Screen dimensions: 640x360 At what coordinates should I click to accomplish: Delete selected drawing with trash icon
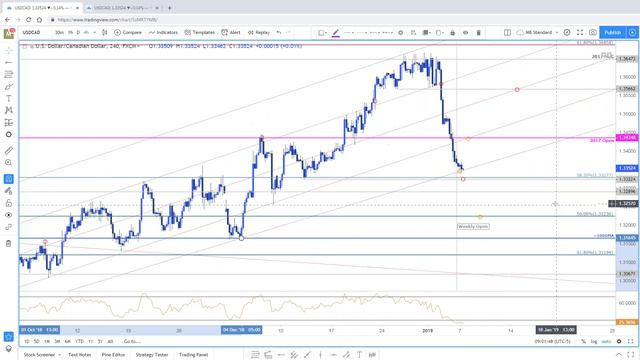[478, 33]
